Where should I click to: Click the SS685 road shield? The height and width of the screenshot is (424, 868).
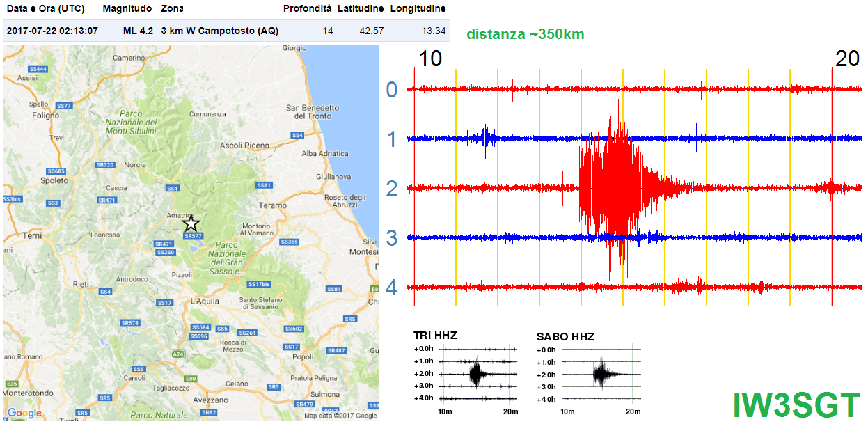pos(56,171)
